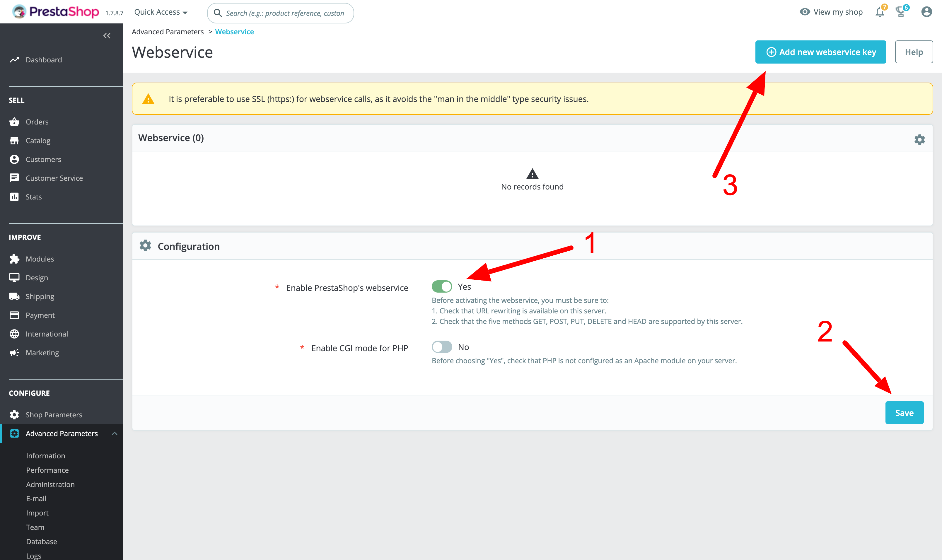Click the SSL warning banner text
Viewport: 942px width, 560px height.
click(378, 99)
